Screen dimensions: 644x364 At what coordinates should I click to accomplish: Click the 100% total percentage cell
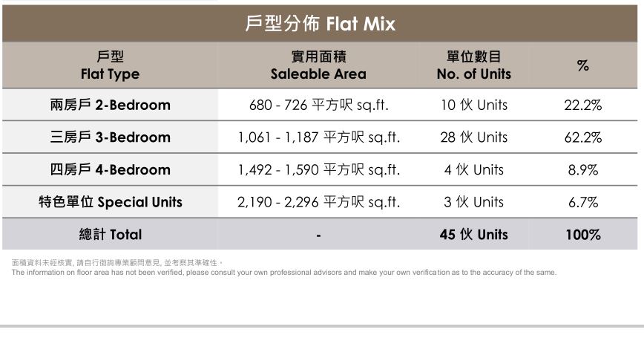pyautogui.click(x=583, y=235)
